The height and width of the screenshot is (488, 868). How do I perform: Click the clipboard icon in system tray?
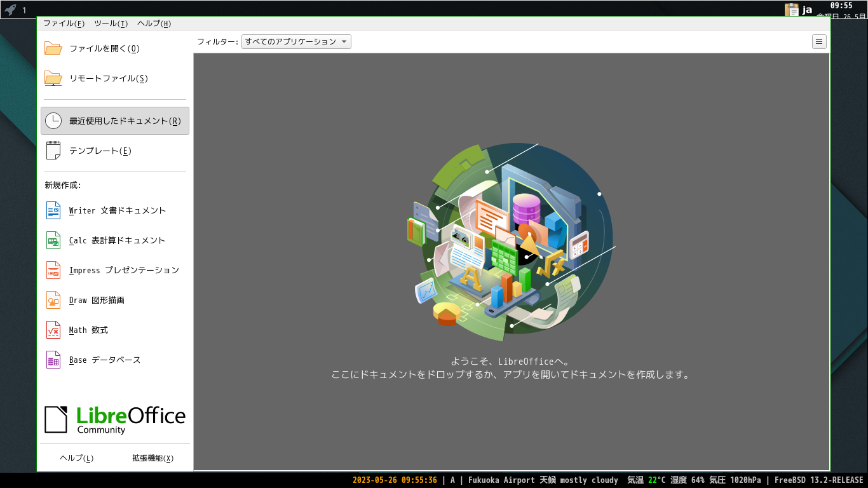click(791, 10)
